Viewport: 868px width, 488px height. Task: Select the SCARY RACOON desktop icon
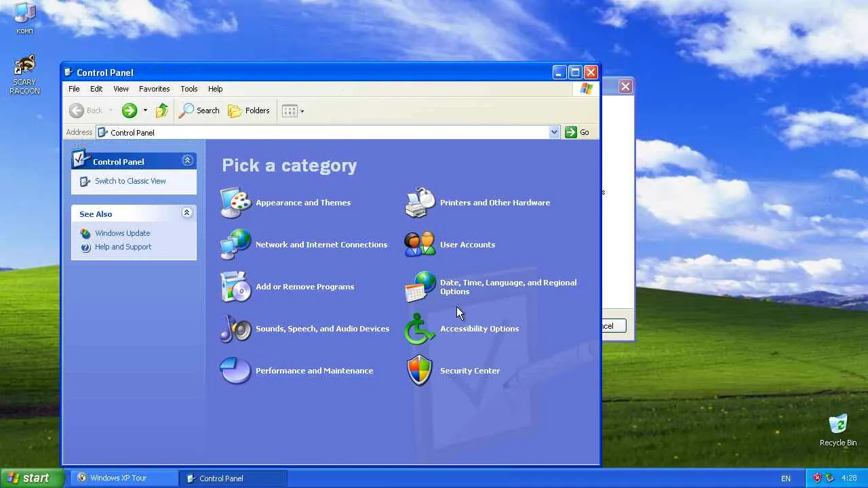tap(25, 75)
